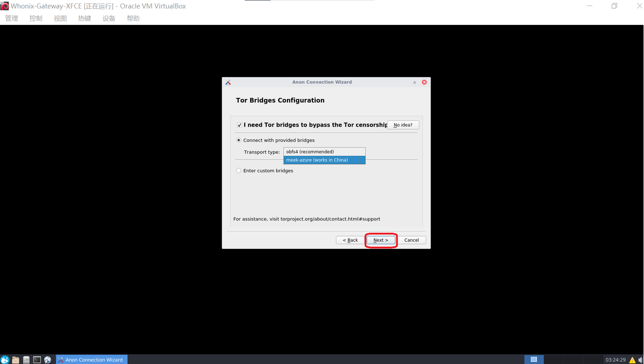Screen dimensions: 644x364
Task: Click the warning triangle tray icon
Action: coord(632,360)
